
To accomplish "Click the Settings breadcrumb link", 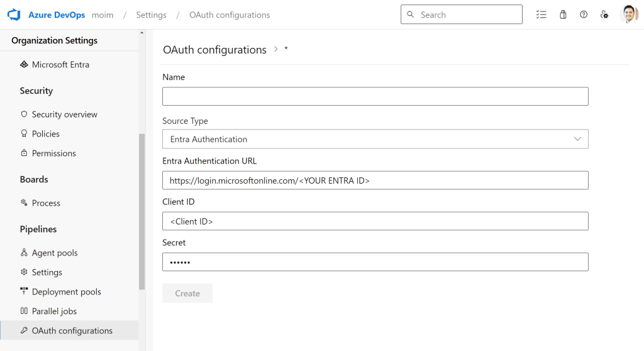I will pyautogui.click(x=151, y=15).
